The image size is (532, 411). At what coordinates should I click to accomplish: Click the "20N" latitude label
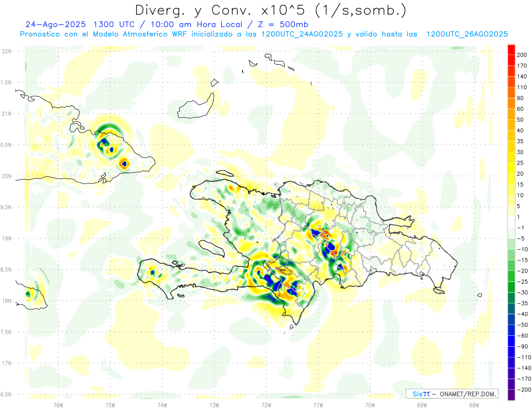coord(7,176)
